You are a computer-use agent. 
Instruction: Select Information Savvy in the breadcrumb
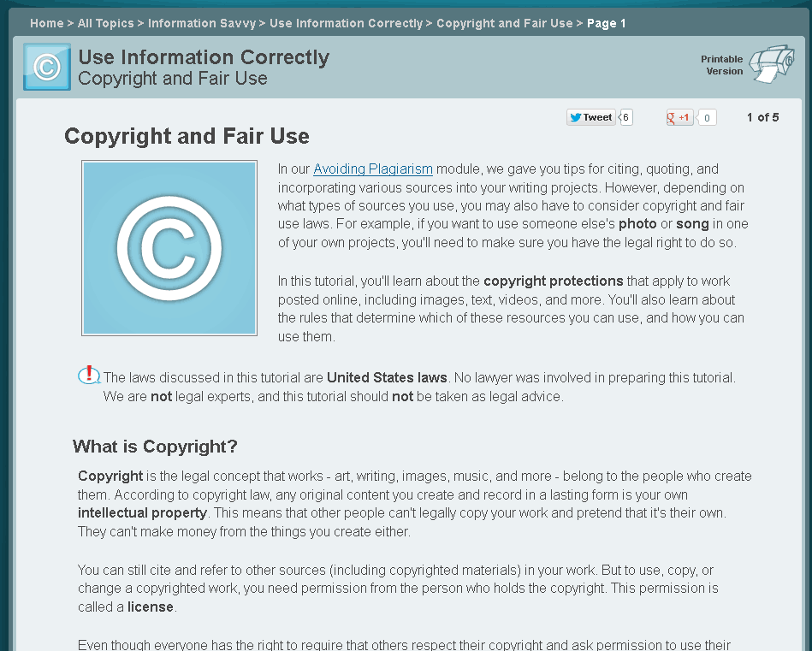tap(202, 24)
